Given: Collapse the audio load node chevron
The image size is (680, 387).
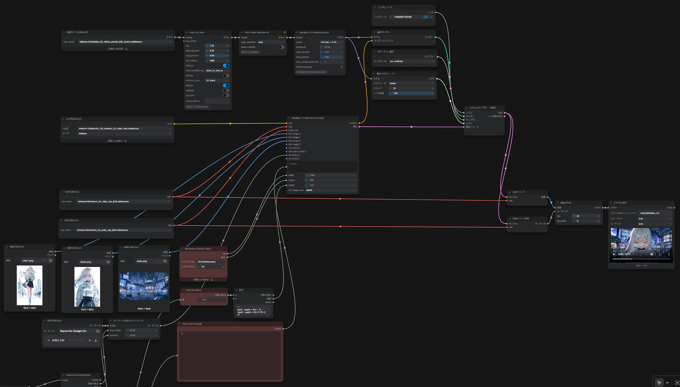Looking at the screenshot, I should coord(45,321).
